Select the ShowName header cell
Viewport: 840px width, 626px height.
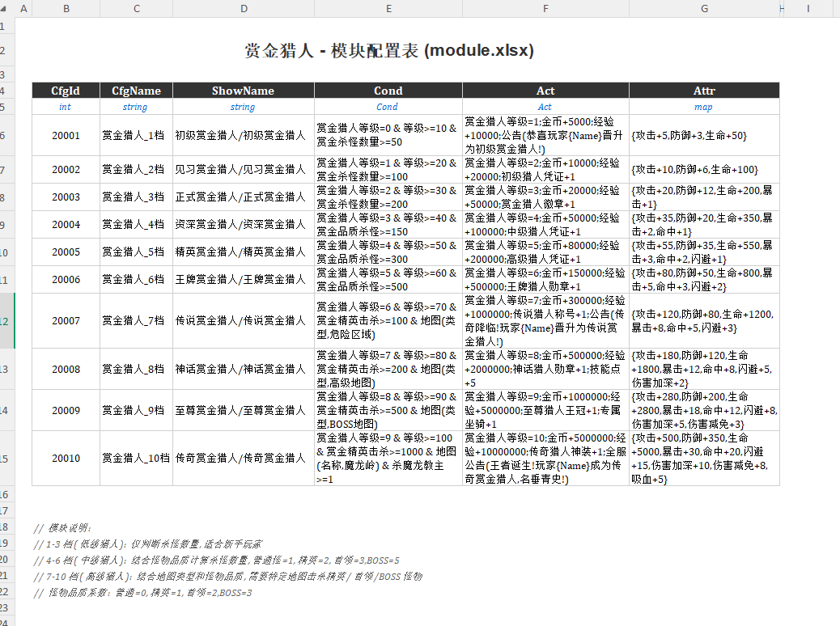244,90
